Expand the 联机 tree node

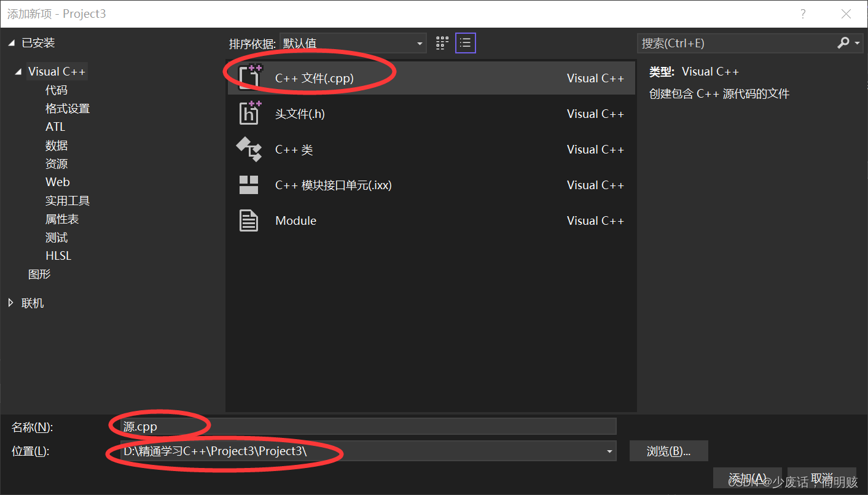tap(11, 303)
